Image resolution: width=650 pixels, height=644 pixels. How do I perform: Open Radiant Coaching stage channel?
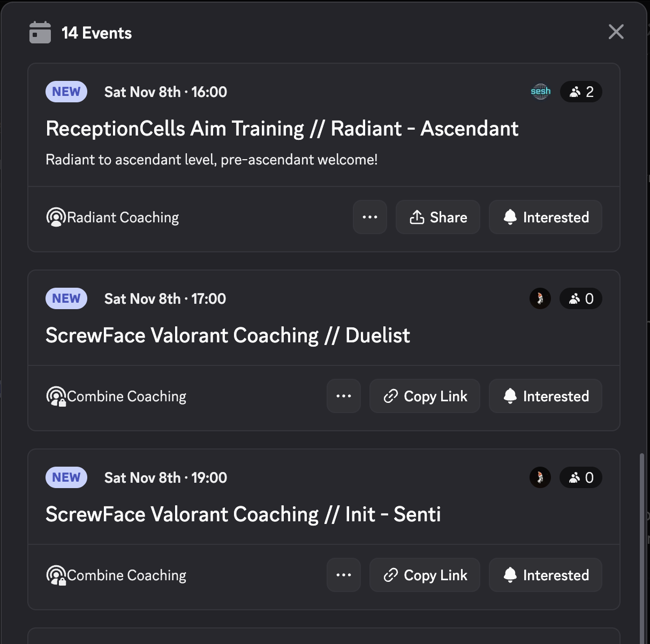pos(113,218)
